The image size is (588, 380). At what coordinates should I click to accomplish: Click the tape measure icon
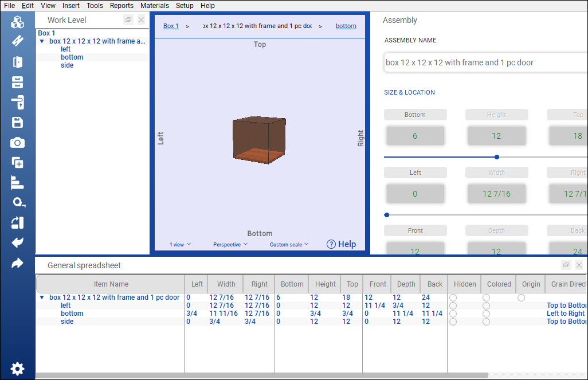pos(18,202)
